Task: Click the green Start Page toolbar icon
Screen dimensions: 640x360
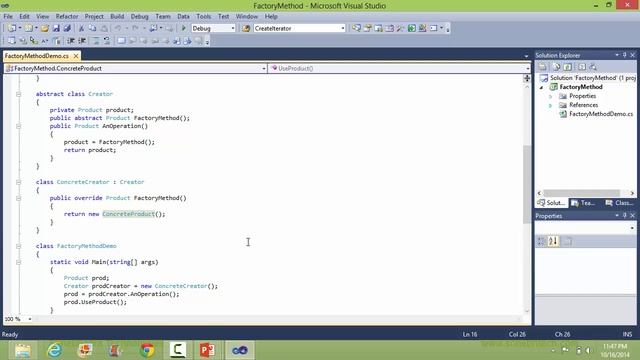Action: (411, 28)
